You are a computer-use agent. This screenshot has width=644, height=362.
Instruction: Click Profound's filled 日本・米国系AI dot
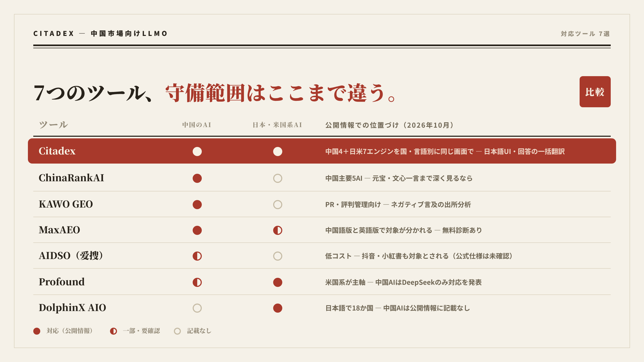coord(278,282)
